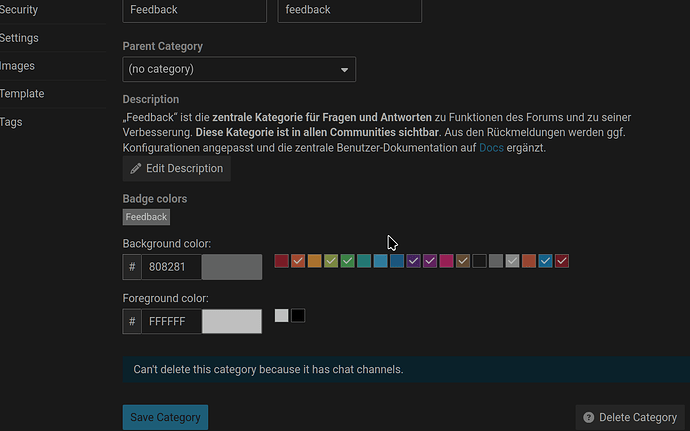Open the Template tab
This screenshot has height=431, width=690.
[22, 94]
